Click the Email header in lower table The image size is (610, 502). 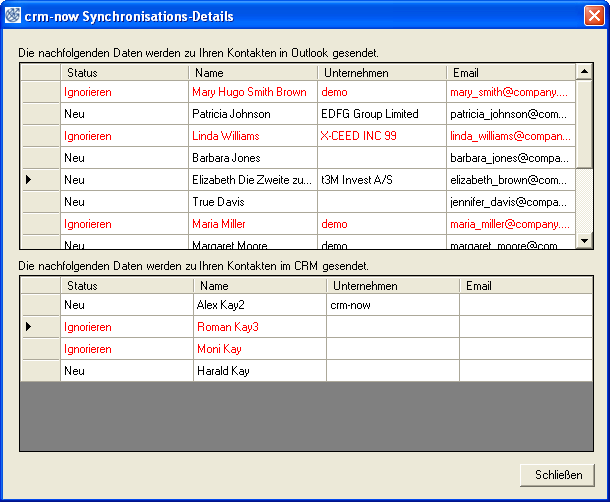click(x=524, y=286)
